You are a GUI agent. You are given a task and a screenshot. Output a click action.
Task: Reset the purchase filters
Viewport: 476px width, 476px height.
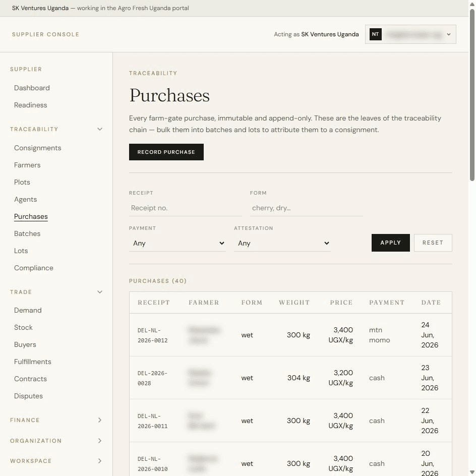click(433, 243)
